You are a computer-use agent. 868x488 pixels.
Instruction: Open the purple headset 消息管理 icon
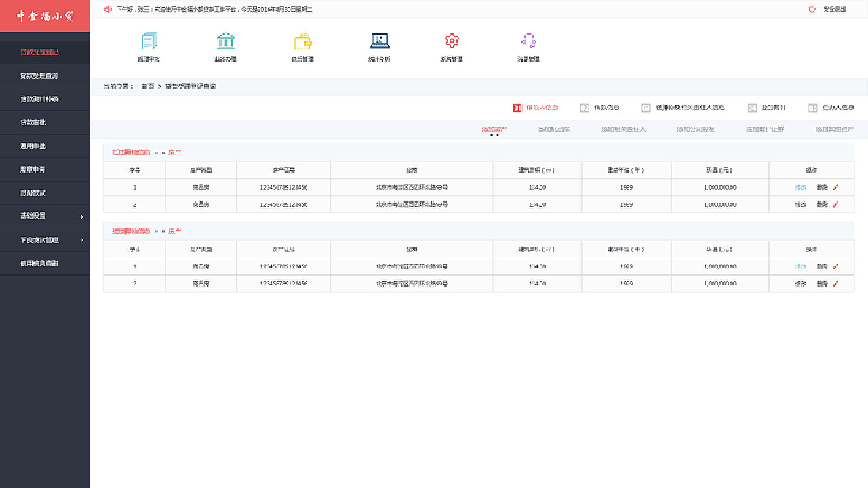[529, 41]
